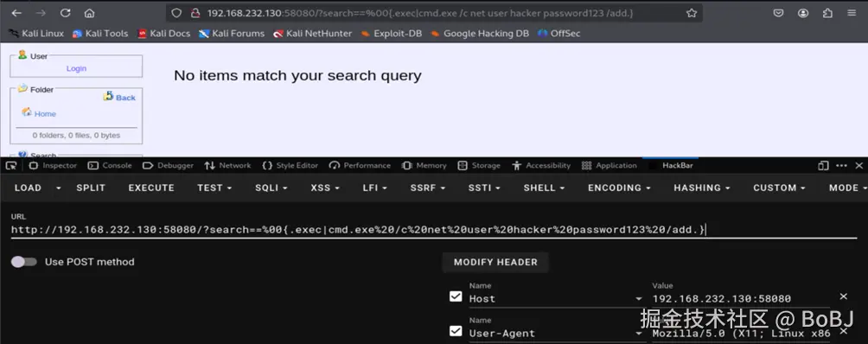Open the Exploit-DB bookmark
The width and height of the screenshot is (868, 344).
(x=391, y=33)
